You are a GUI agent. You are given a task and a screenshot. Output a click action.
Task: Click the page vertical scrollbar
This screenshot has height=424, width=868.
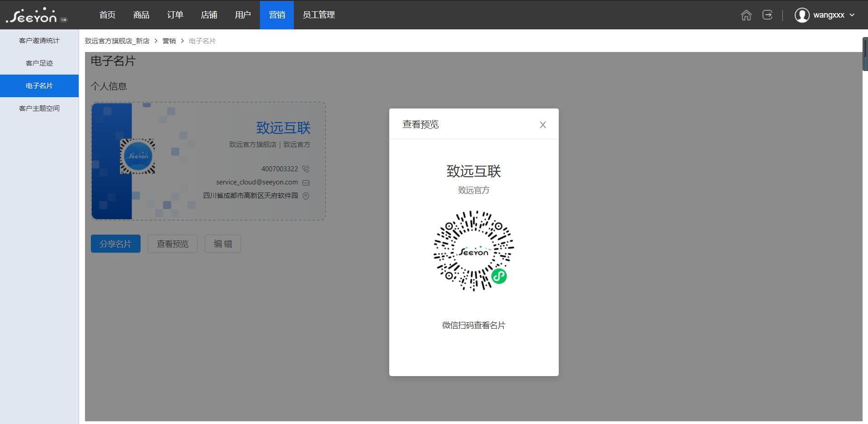pos(865,54)
